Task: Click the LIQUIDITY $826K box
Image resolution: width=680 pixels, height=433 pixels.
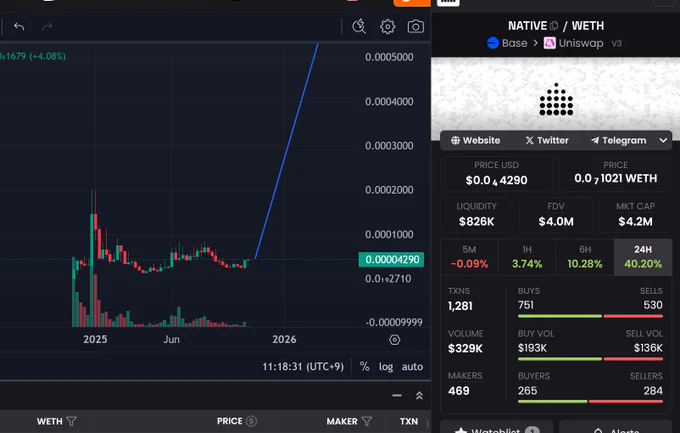Action: point(476,214)
